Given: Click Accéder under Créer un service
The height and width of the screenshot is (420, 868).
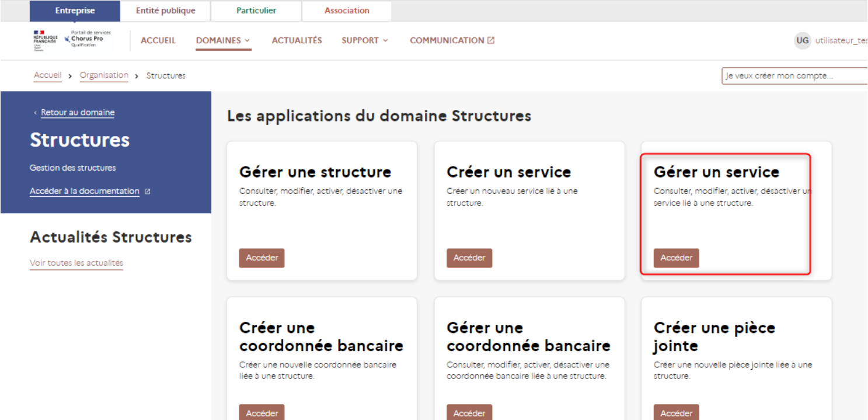Looking at the screenshot, I should click(469, 258).
